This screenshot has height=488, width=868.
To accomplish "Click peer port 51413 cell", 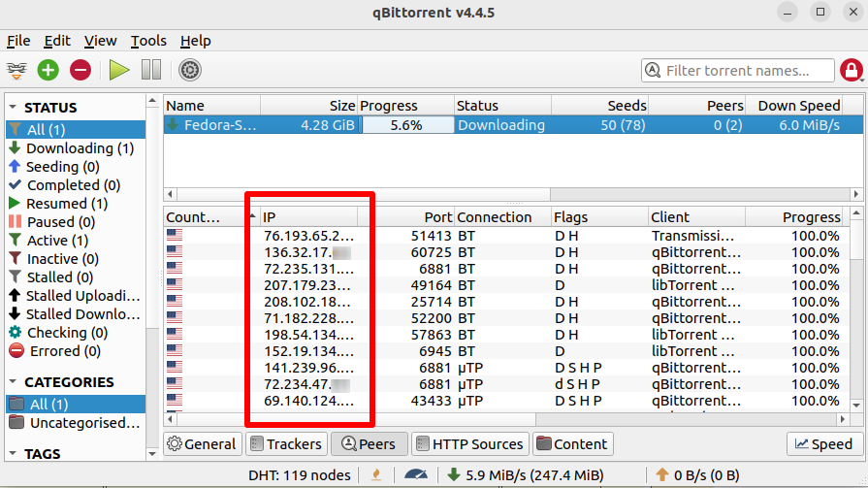I will (x=432, y=236).
